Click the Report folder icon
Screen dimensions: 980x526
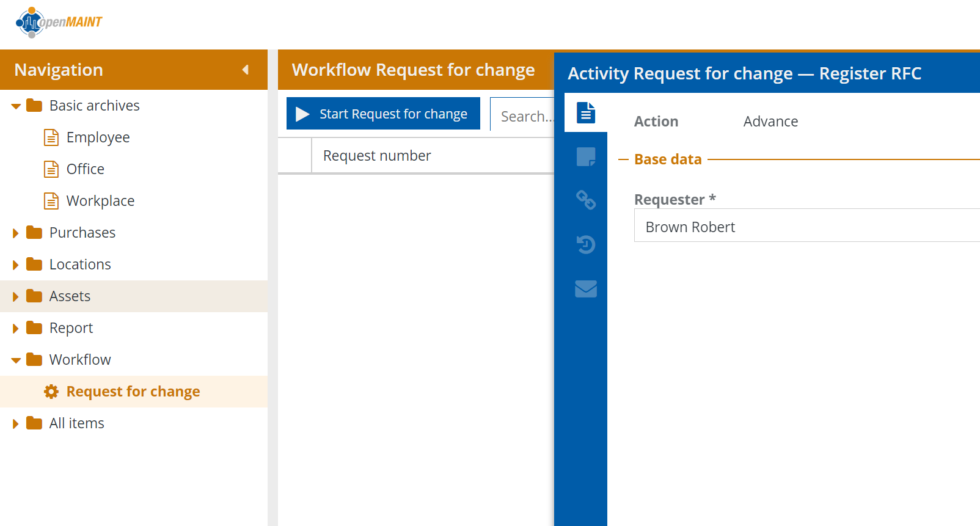click(x=34, y=328)
